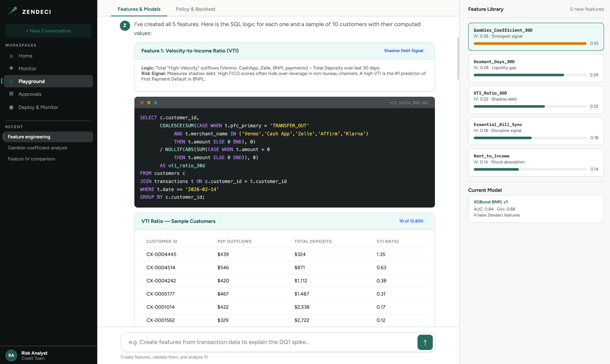Click the total deposits value $2,722

(302, 321)
